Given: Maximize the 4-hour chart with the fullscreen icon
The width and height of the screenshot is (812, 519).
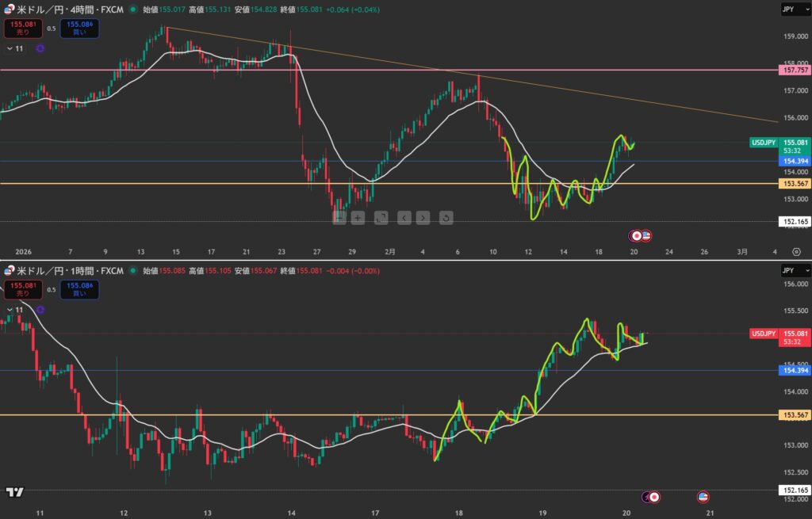Looking at the screenshot, I should (x=381, y=217).
